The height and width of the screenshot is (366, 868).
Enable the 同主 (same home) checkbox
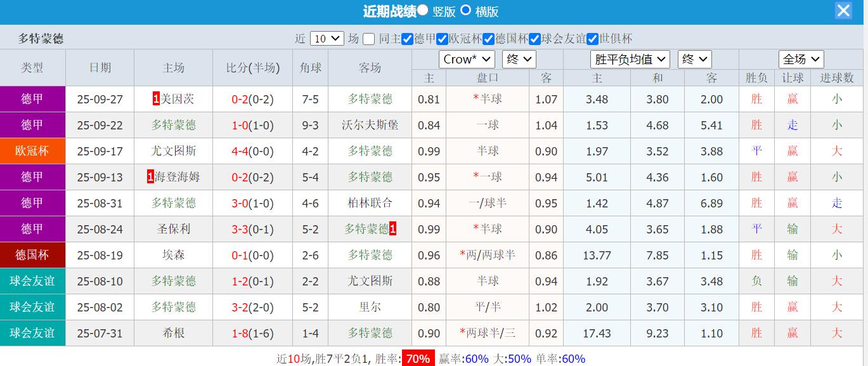click(x=370, y=39)
